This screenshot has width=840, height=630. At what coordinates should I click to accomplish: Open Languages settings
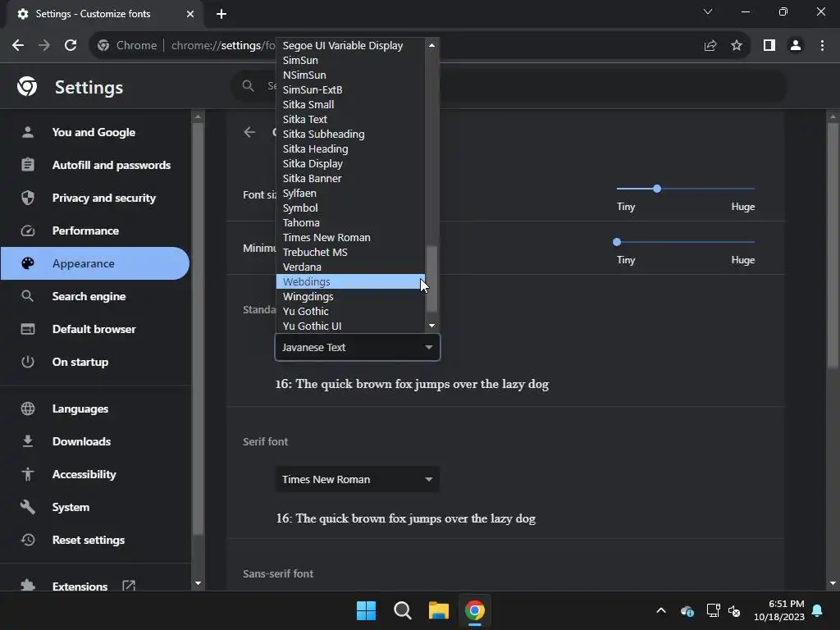pyautogui.click(x=95, y=409)
